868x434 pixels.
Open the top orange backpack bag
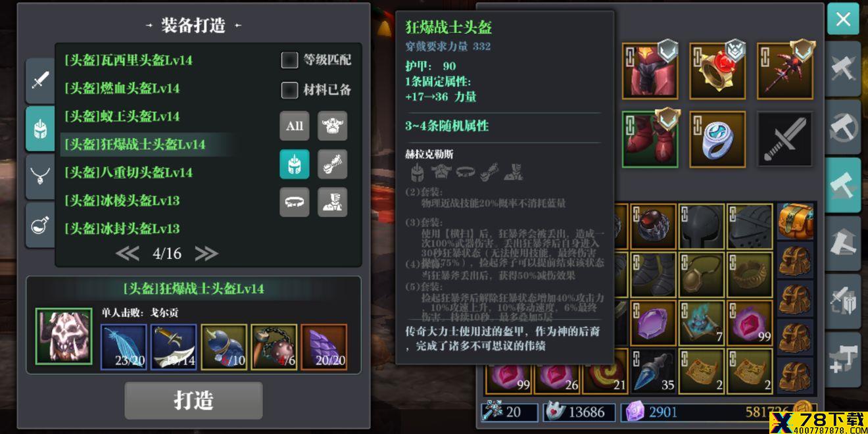(796, 222)
